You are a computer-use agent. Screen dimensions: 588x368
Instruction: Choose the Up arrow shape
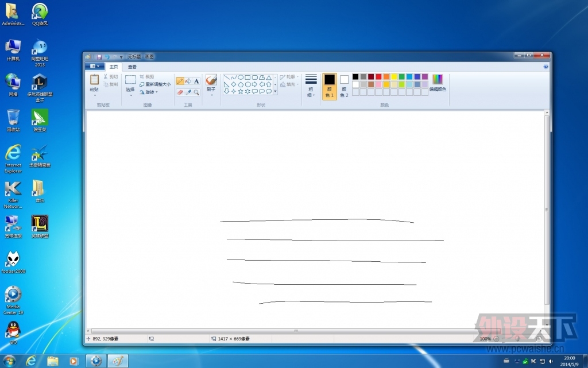(x=269, y=84)
